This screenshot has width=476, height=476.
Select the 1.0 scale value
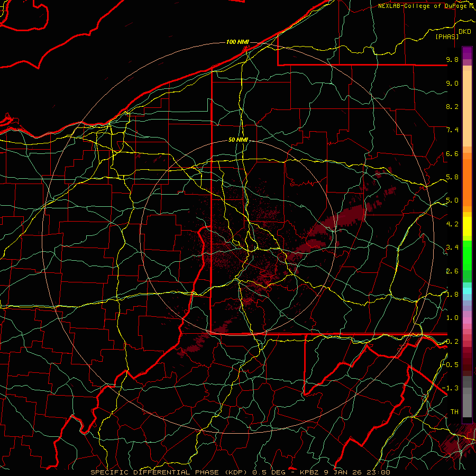452,318
